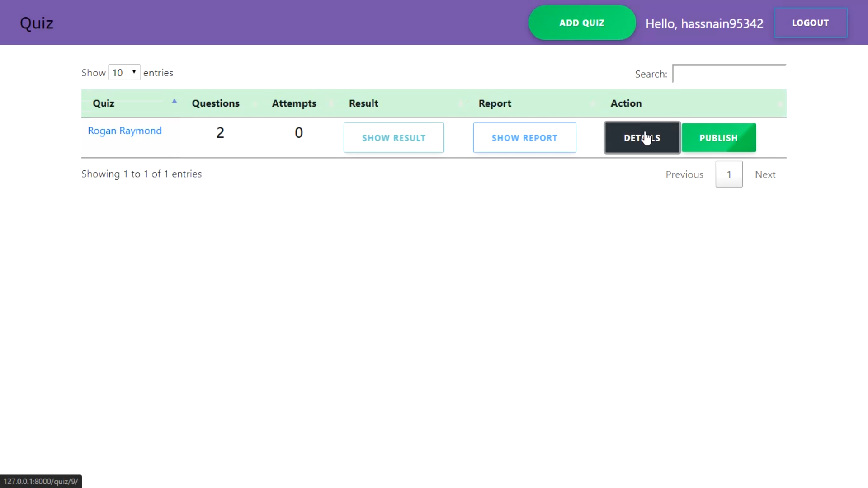
Task: Click SHOW REPORT for Rogan Raymond
Action: pyautogui.click(x=524, y=138)
